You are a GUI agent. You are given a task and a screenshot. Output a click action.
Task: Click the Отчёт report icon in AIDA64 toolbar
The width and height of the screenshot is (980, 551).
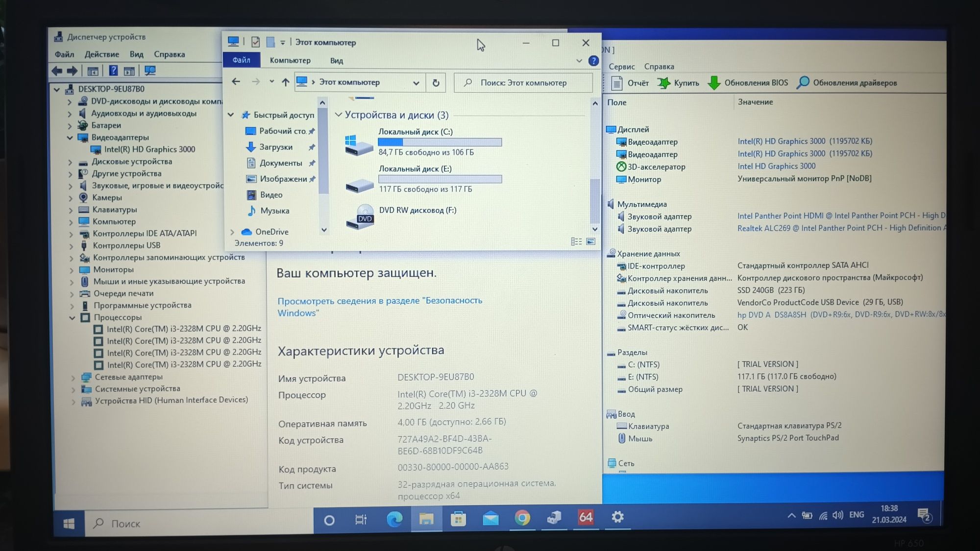click(617, 83)
